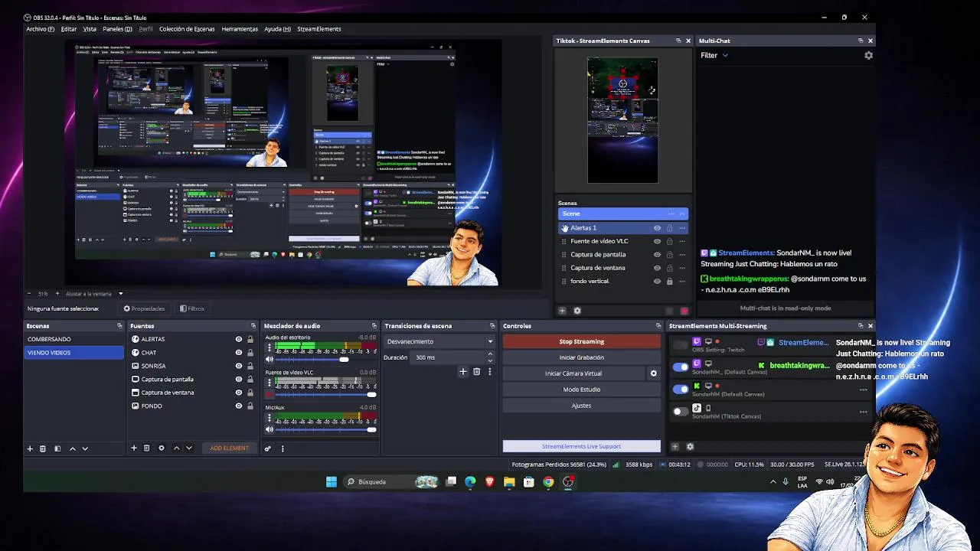980x551 pixels.
Task: Move the source up in Fuentes toolbar
Action: tap(176, 448)
